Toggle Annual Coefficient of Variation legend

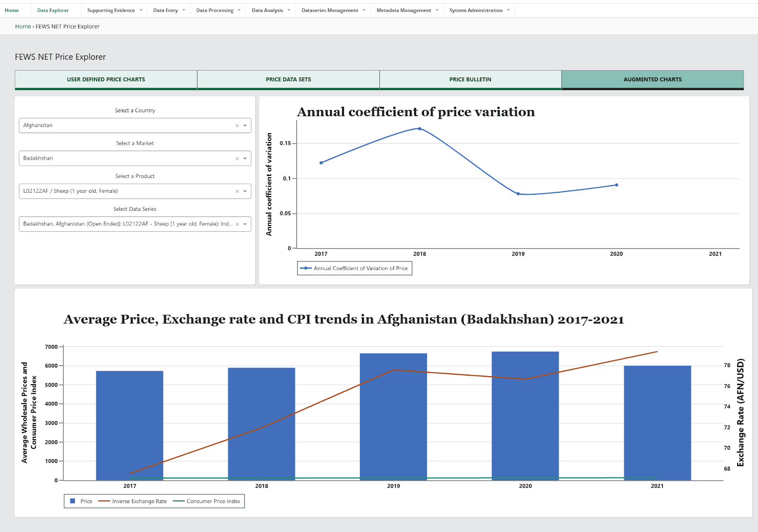point(355,269)
